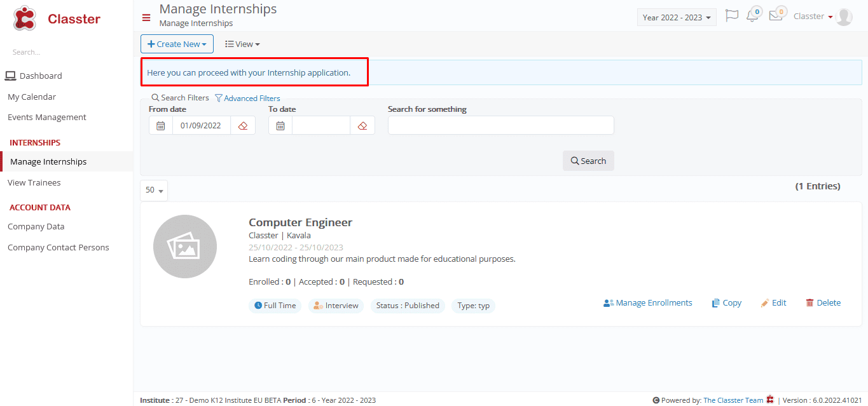Click the (1 Entries) count text

[818, 186]
